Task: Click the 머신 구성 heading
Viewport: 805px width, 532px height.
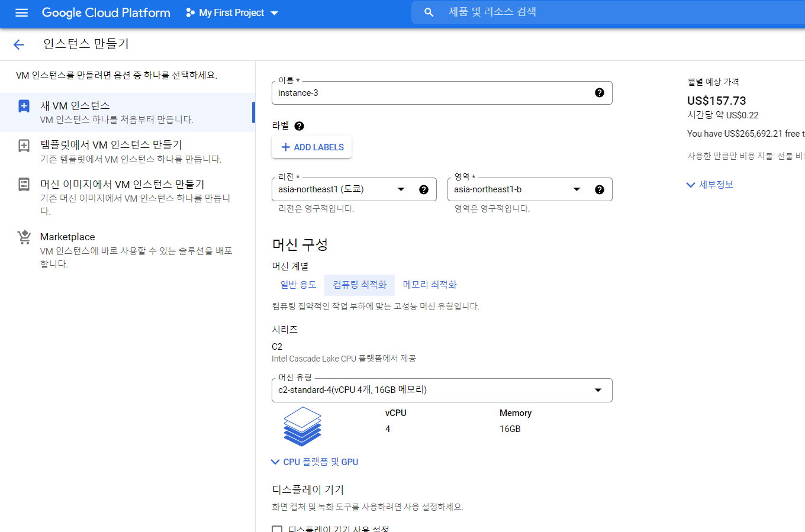Action: (x=300, y=244)
